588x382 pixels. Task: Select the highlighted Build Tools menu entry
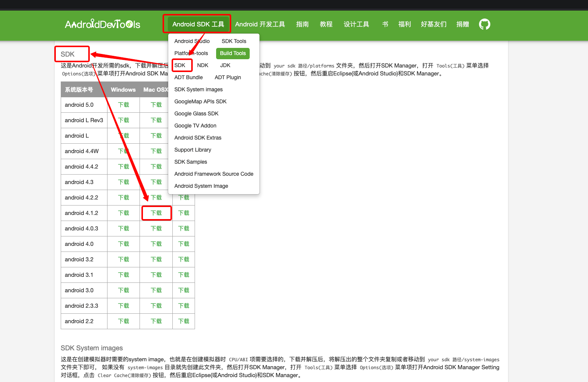click(x=233, y=53)
